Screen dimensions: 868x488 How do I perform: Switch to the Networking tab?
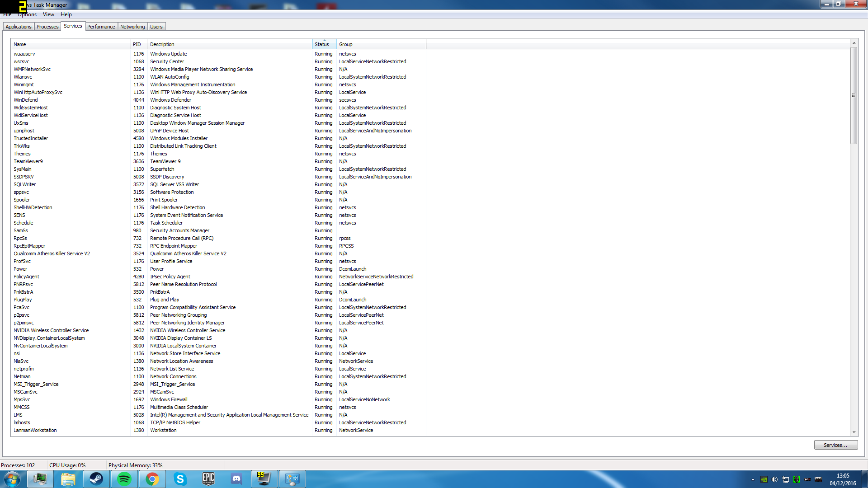[132, 27]
